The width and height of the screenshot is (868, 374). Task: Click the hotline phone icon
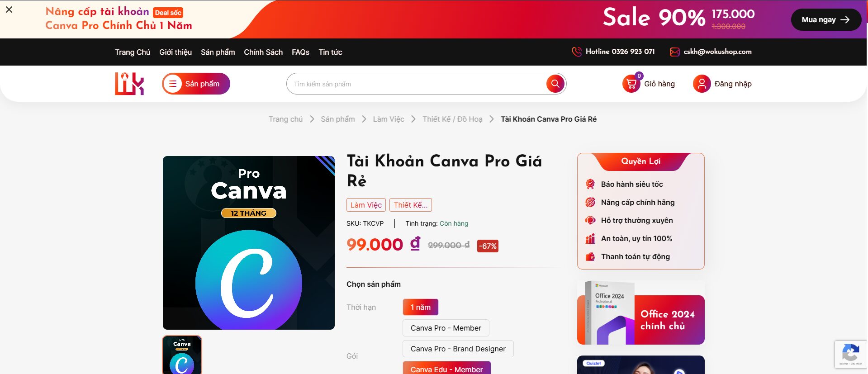(577, 52)
